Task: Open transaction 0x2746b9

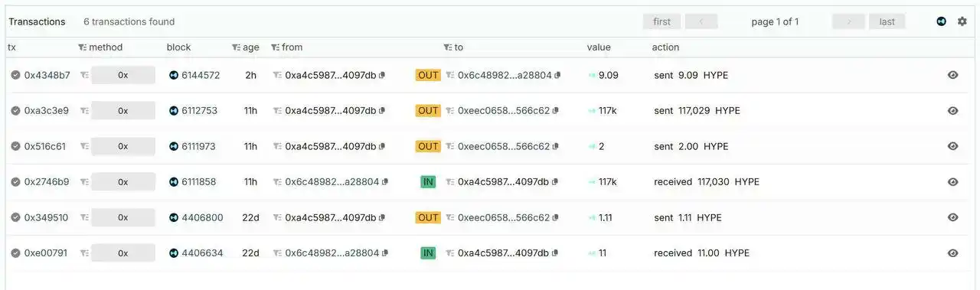Action: pos(47,182)
